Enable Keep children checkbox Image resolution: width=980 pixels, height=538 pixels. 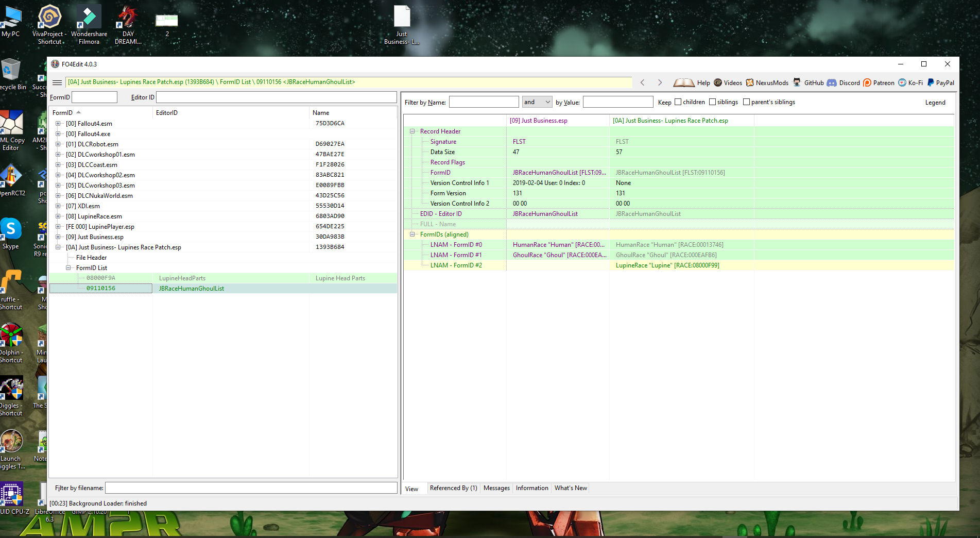pos(678,102)
